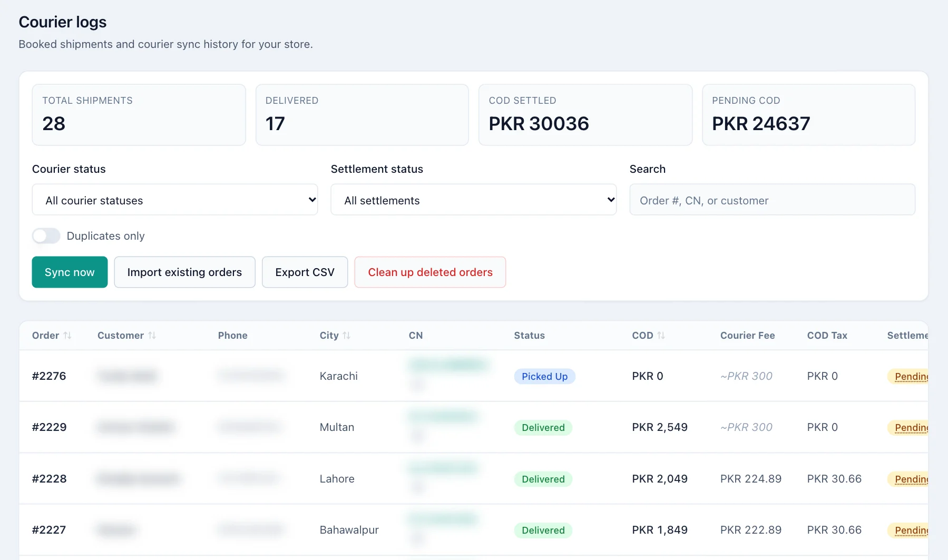Click courier fee PKR 222.89
The image size is (948, 560).
point(751,530)
